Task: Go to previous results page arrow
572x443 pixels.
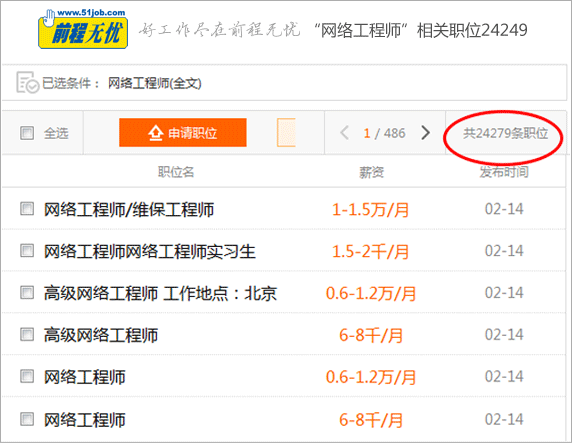Action: pos(344,133)
